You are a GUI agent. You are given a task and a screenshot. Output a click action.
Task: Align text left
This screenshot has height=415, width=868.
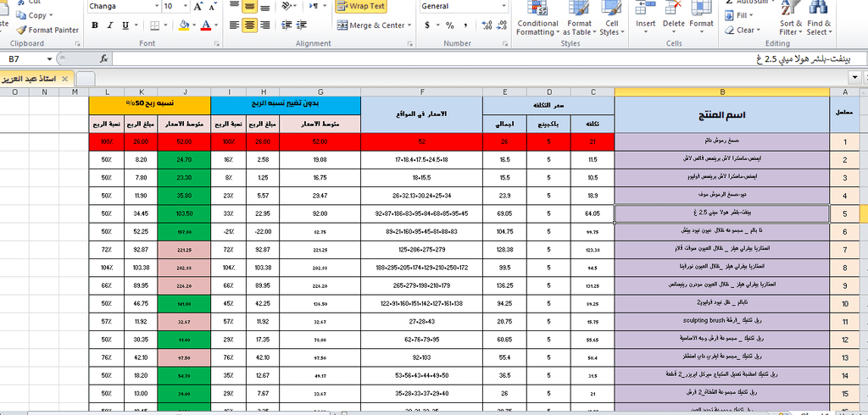(234, 25)
